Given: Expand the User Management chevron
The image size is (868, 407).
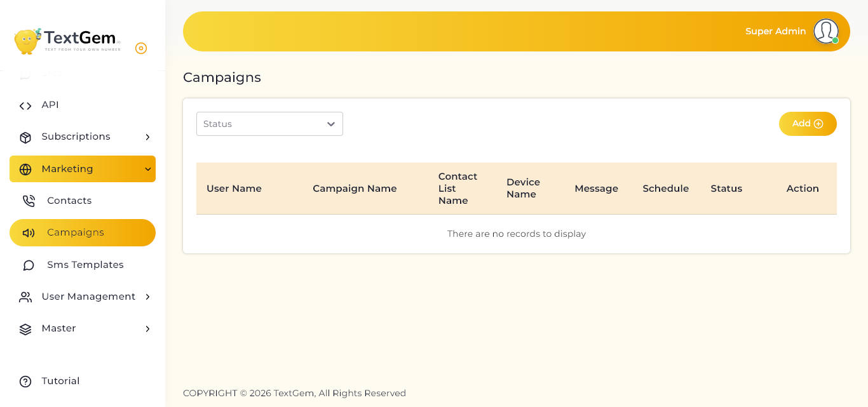Looking at the screenshot, I should [147, 297].
